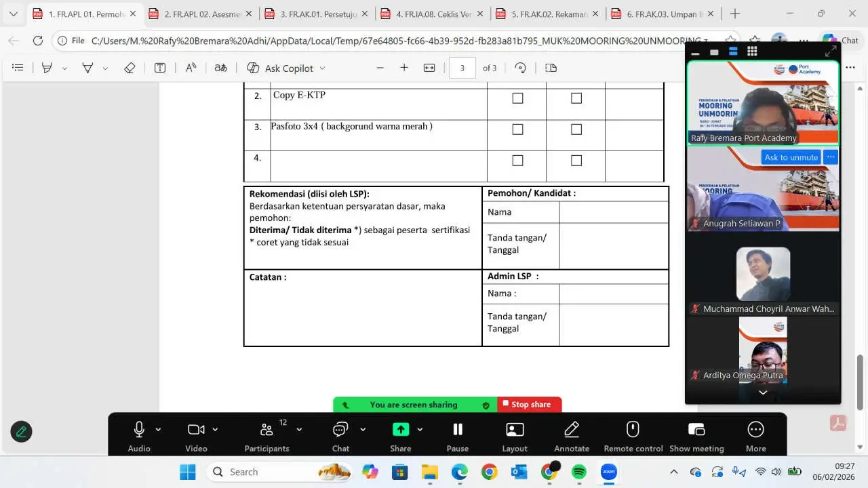Click Show meeting in Zoom toolbar
Screen dimensions: 868x488
click(x=696, y=436)
